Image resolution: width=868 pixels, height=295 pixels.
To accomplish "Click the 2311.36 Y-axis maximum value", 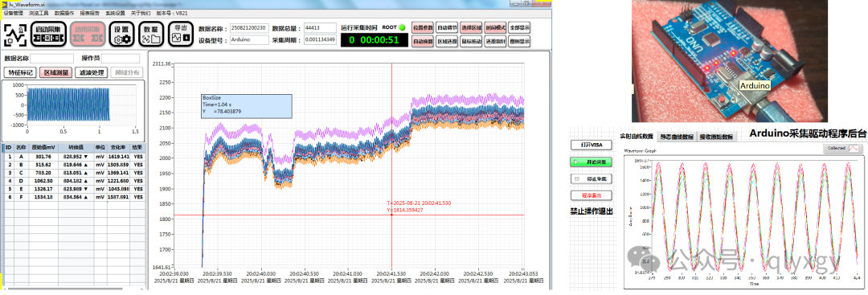I will click(161, 64).
